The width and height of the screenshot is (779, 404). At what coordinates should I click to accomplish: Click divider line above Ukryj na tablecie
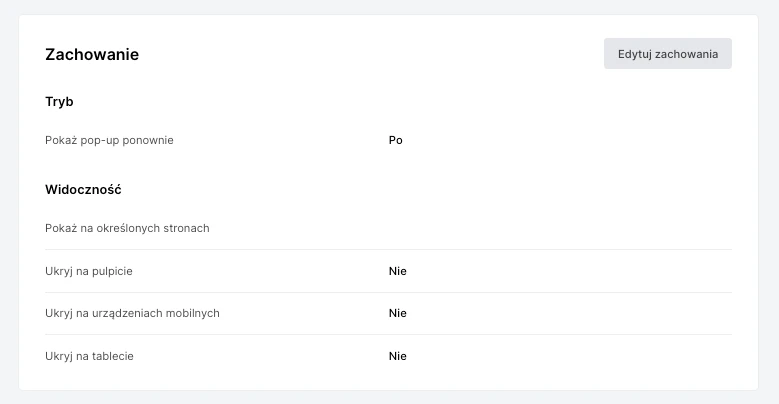388,334
